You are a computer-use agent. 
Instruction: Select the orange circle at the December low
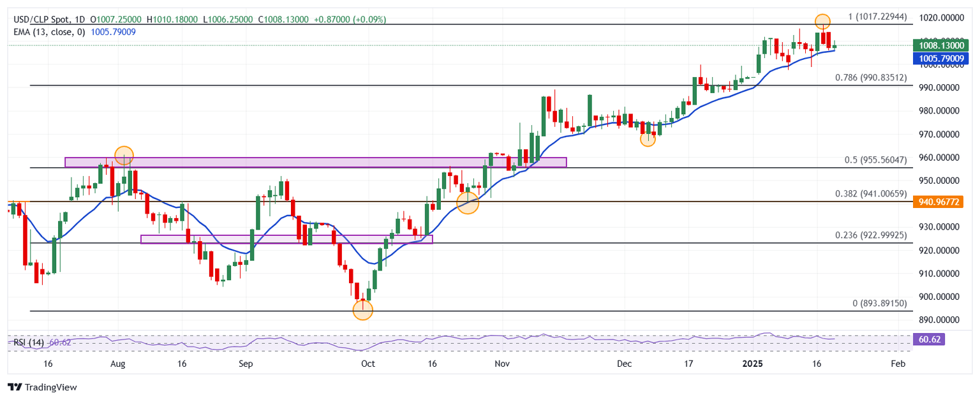click(x=648, y=138)
